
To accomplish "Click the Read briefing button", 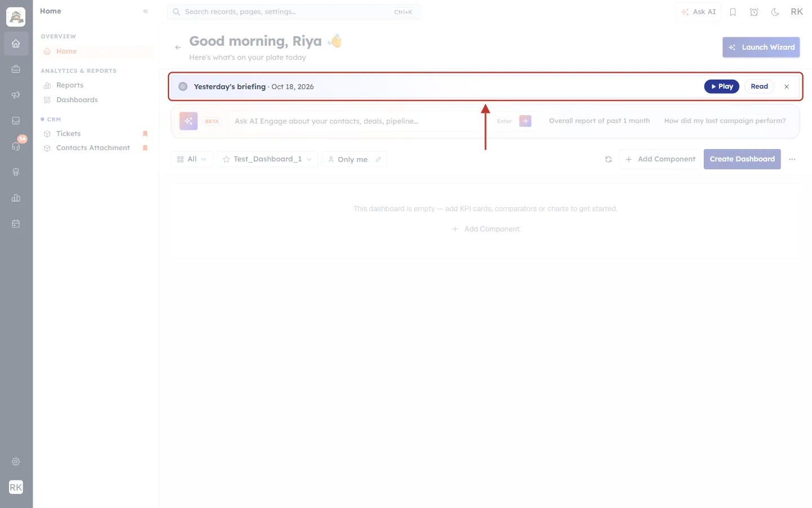I will [759, 86].
